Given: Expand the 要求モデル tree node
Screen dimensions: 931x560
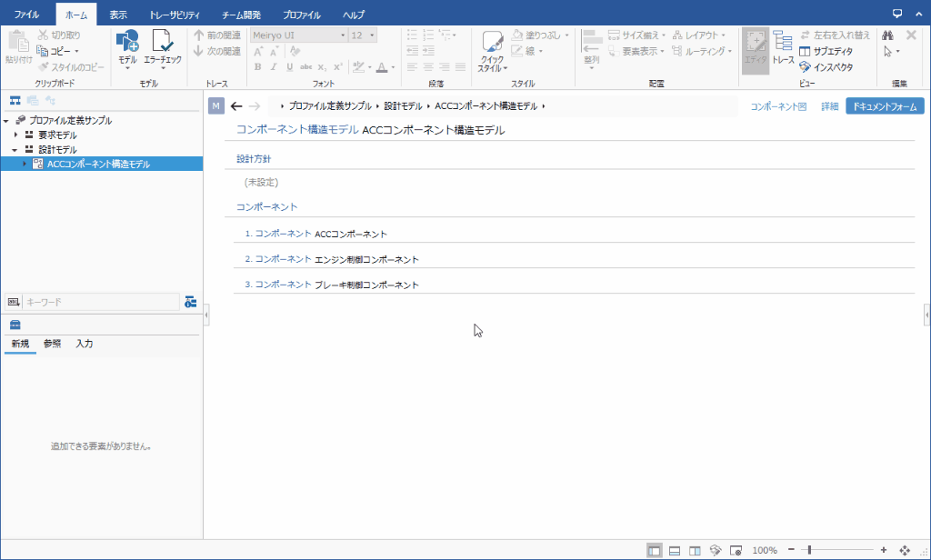Looking at the screenshot, I should tap(15, 135).
